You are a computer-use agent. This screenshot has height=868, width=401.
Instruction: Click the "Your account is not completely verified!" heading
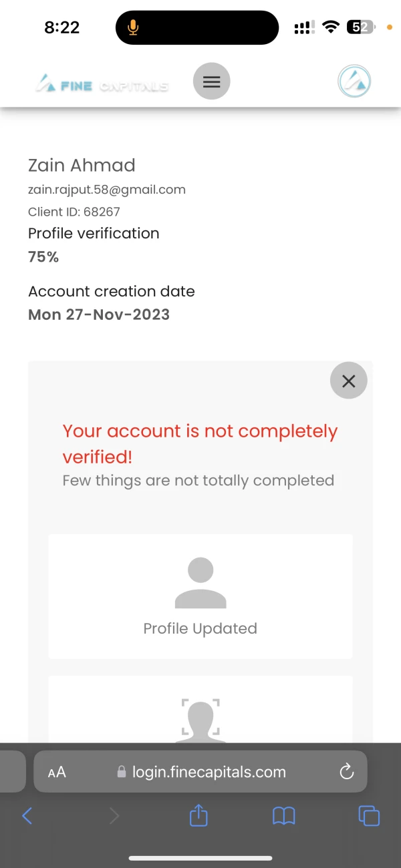click(x=200, y=443)
